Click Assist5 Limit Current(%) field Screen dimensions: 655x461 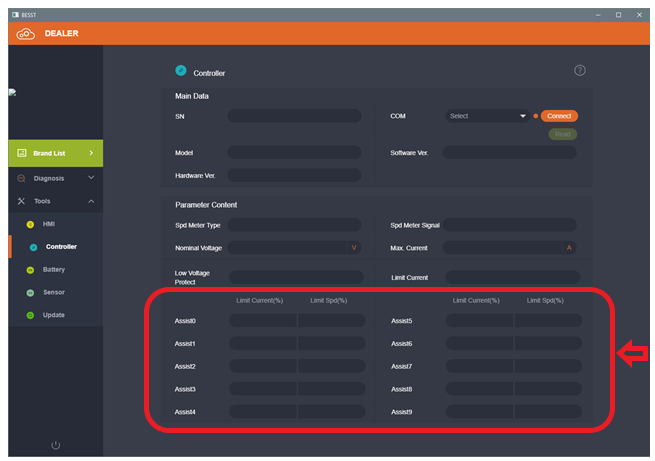click(x=479, y=321)
